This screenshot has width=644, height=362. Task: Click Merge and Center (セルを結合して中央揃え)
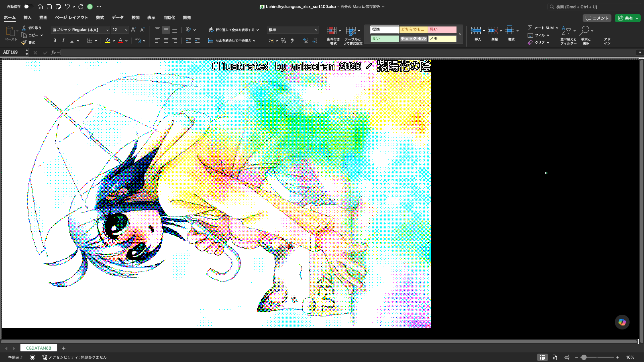232,41
